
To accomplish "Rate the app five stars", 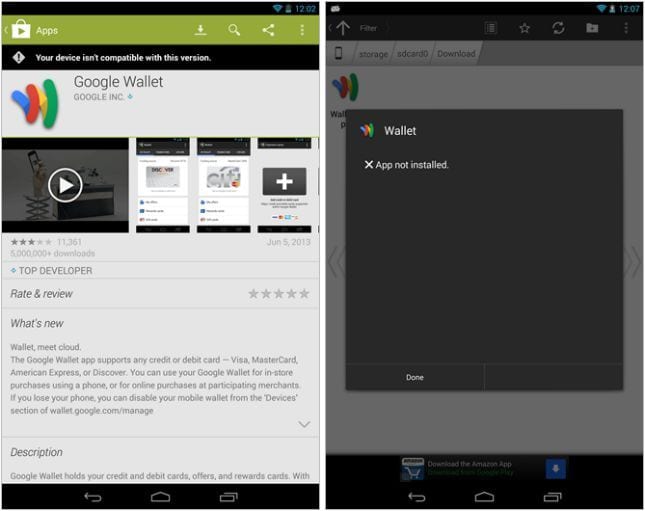I will coord(304,294).
